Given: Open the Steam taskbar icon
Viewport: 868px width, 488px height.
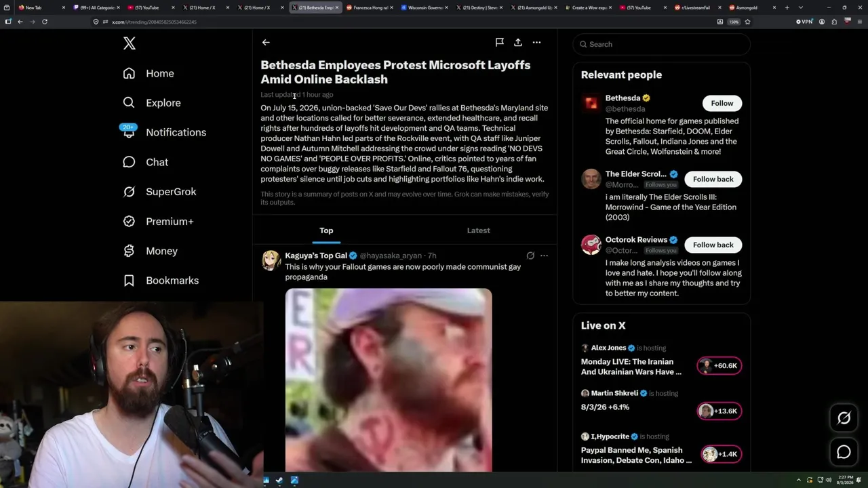Looking at the screenshot, I should (x=280, y=481).
